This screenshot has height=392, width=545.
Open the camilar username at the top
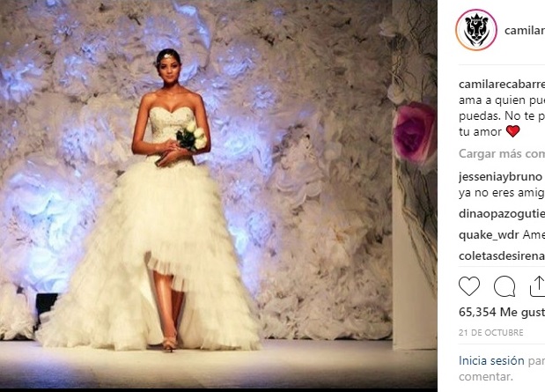click(x=525, y=31)
